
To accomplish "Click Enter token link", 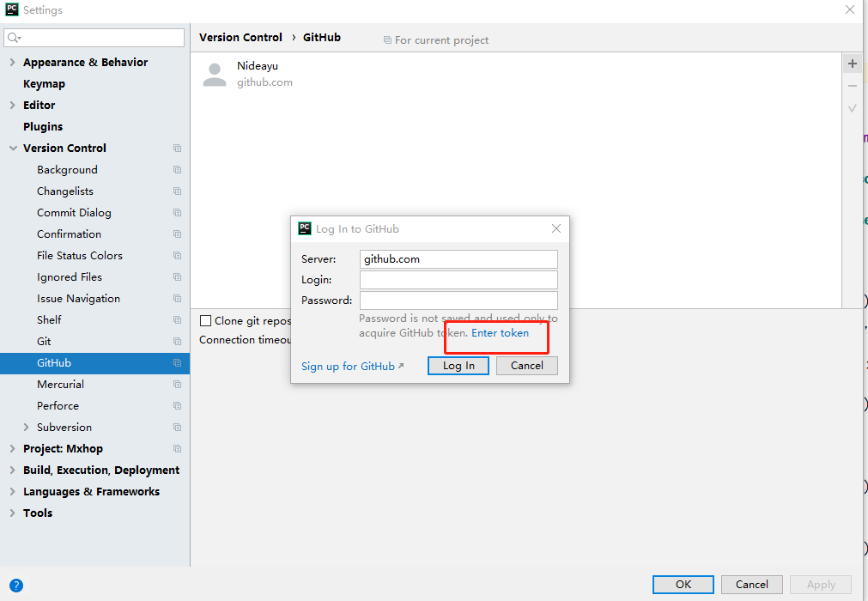I will 500,333.
